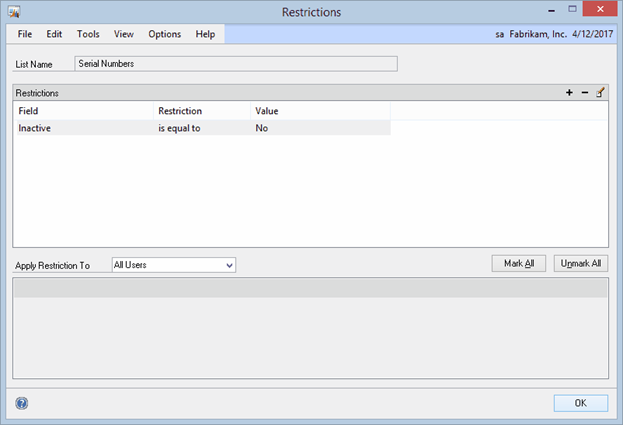Select the Inactive field cell
Screen dimensions: 624x426
tap(85, 128)
